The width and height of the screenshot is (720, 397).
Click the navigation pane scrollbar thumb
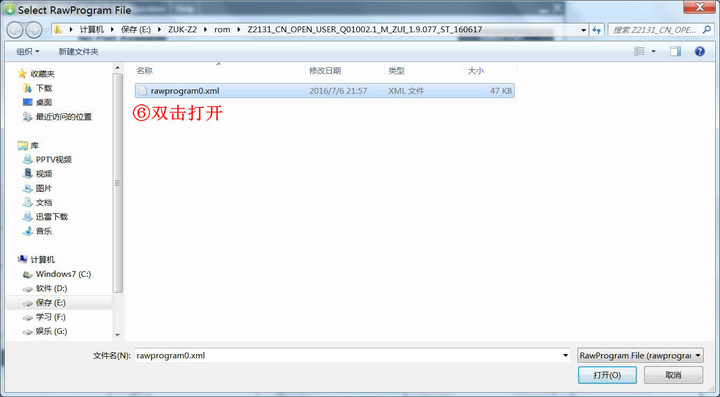tap(118, 183)
